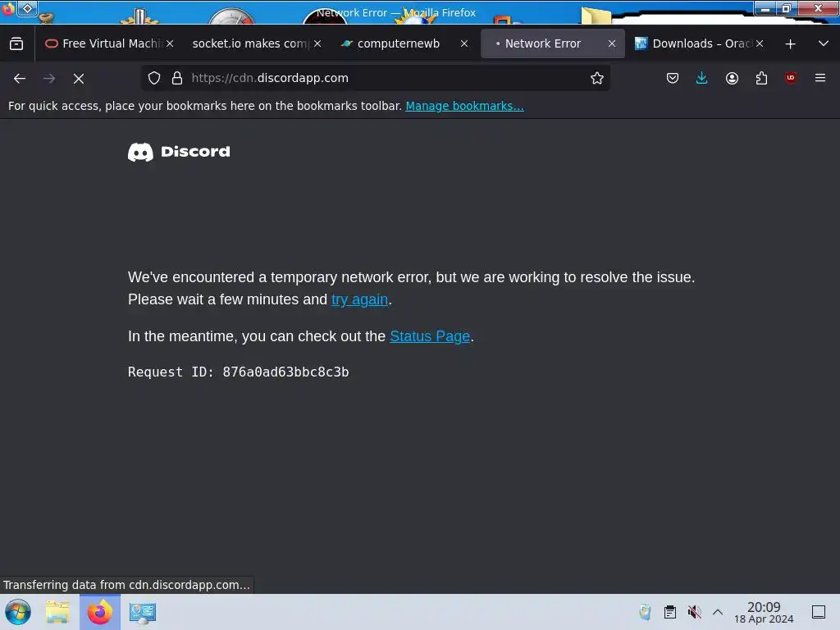The image size is (840, 630).
Task: Close the Network Error tab
Action: pyautogui.click(x=612, y=44)
